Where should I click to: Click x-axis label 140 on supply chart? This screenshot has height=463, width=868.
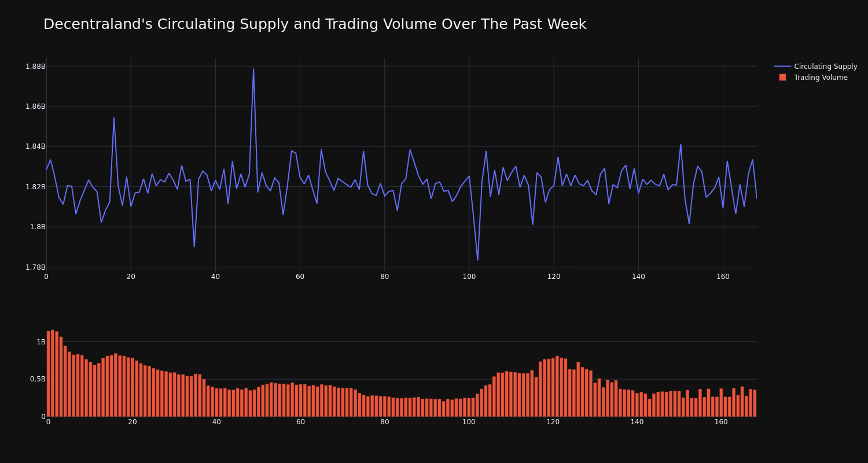pos(638,277)
